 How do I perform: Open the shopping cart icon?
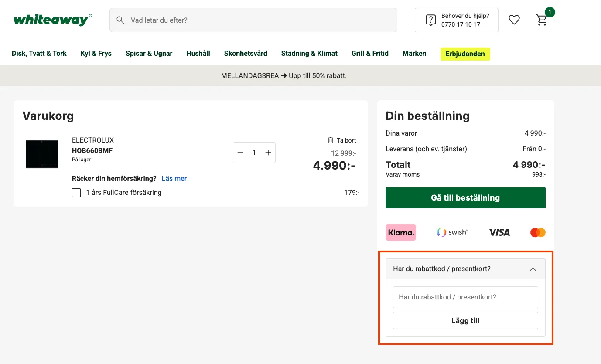[542, 20]
